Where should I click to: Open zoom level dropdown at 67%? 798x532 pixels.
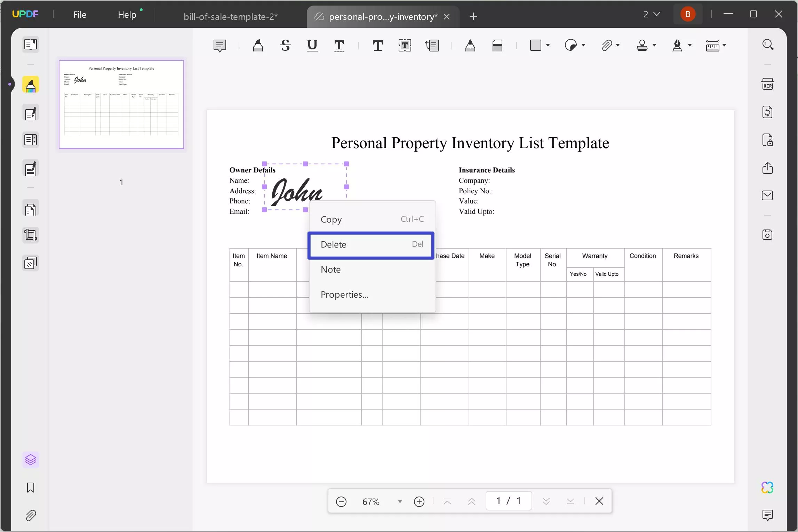(400, 501)
